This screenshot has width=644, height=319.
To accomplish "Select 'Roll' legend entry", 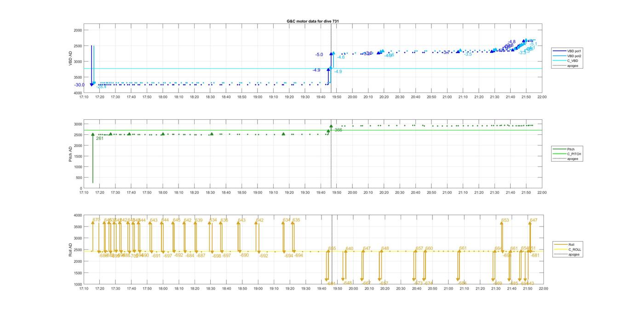I will 564,244.
